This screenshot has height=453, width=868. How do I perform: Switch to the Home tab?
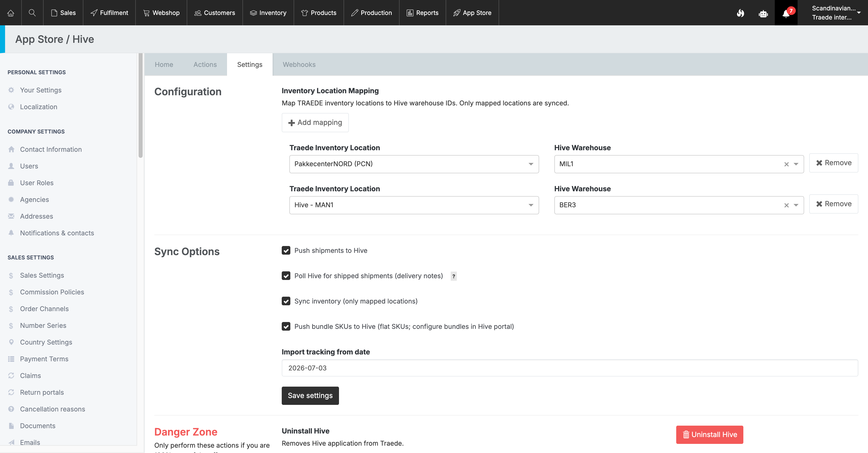coord(164,64)
